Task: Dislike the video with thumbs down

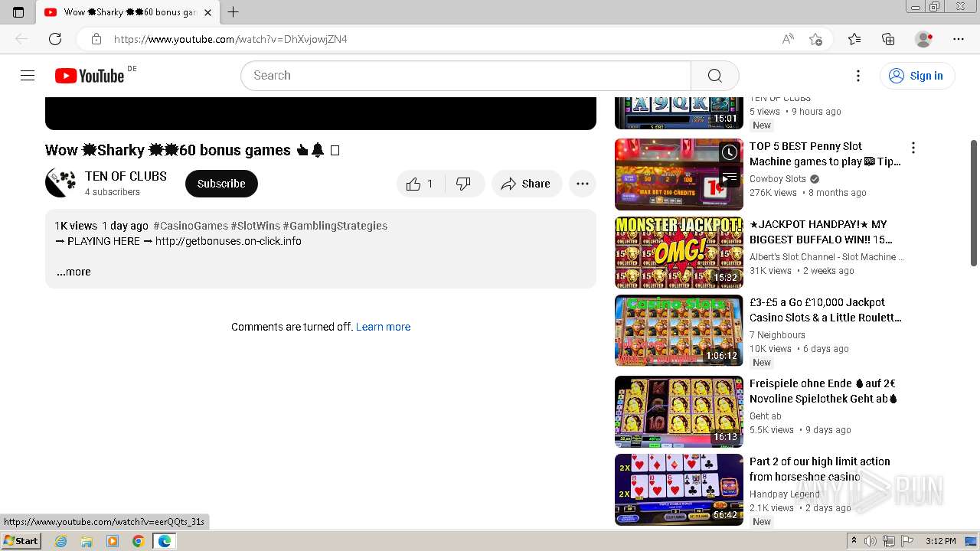Action: click(464, 184)
